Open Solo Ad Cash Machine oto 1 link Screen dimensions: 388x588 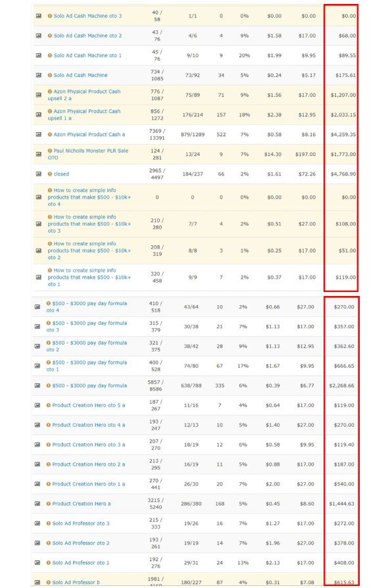coord(87,55)
